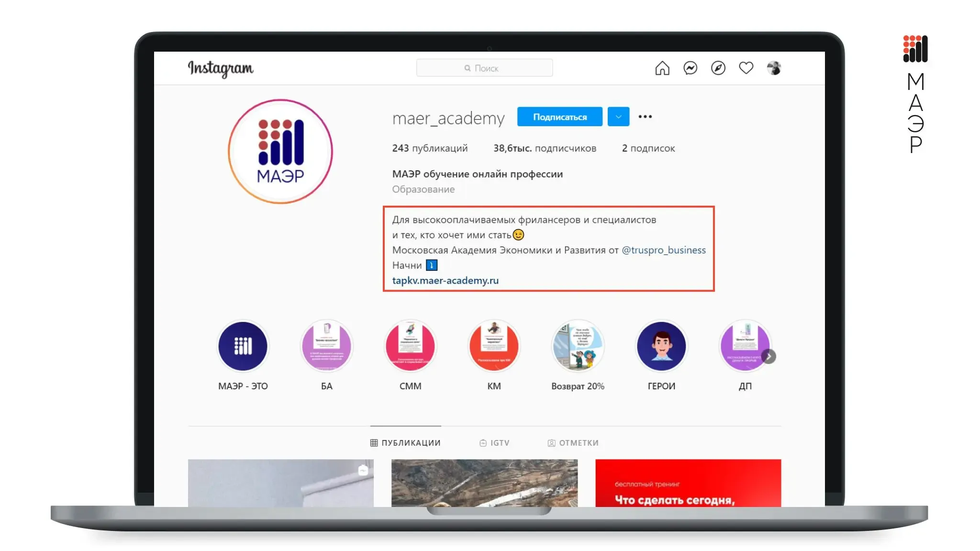Open the three-dots options menu for maer_academy
Screen dimensions: 980x551
tap(645, 117)
